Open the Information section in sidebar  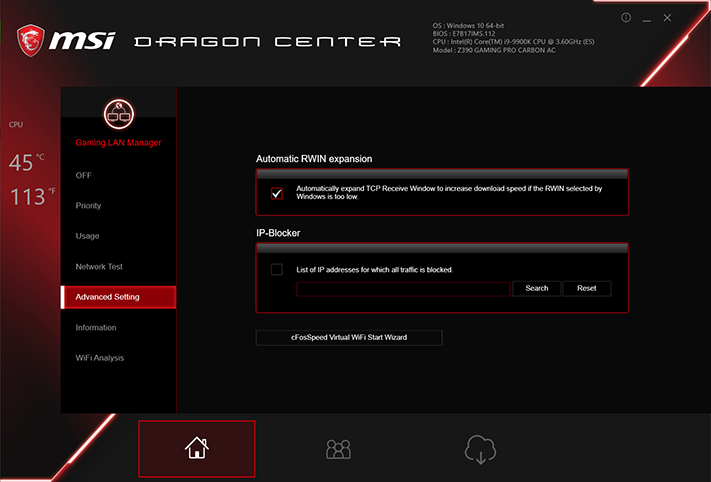point(96,327)
